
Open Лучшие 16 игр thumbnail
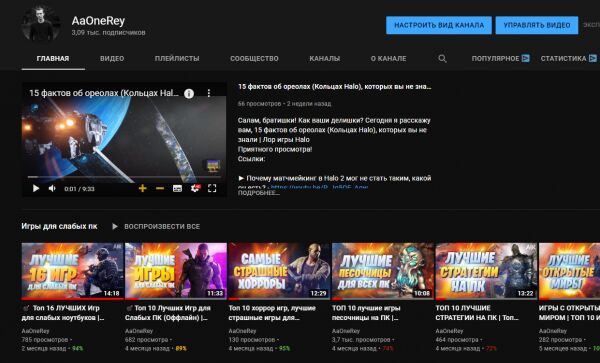click(x=72, y=271)
